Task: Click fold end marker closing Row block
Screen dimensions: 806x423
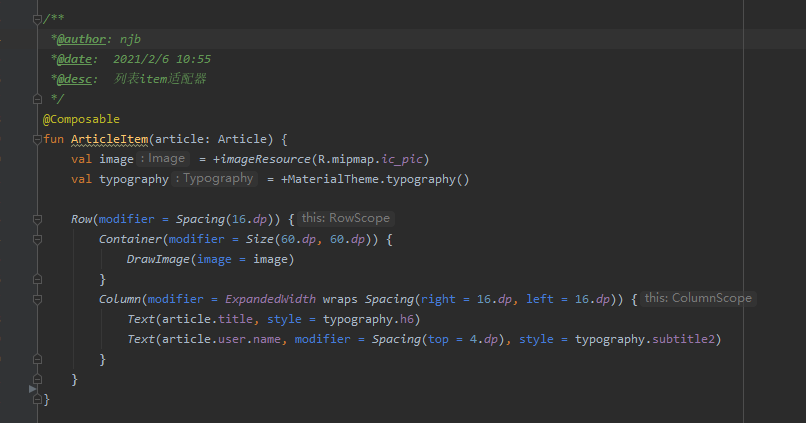Action: 37,379
